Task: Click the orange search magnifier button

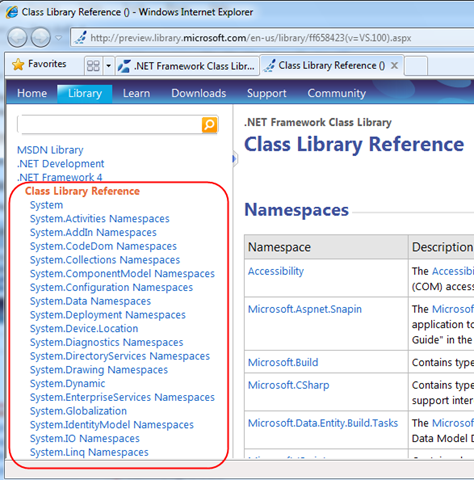Action: (x=210, y=125)
